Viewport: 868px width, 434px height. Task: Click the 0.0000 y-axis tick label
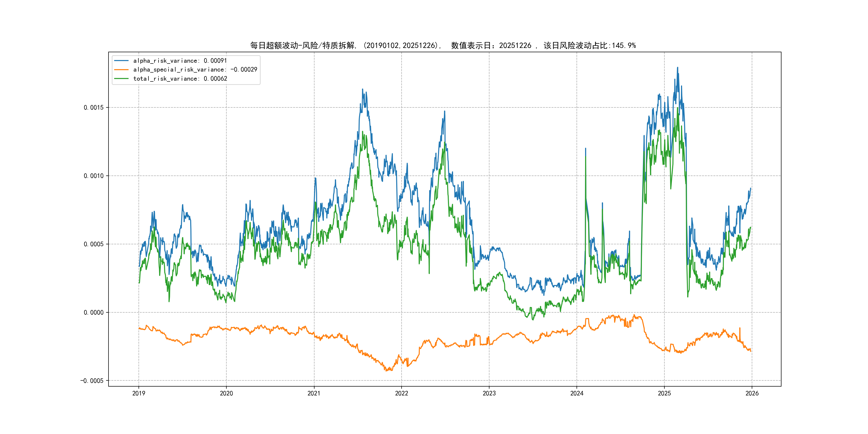point(93,312)
